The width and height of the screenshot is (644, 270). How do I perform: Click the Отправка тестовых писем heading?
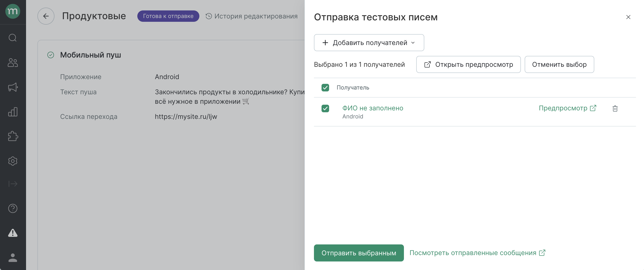click(376, 17)
